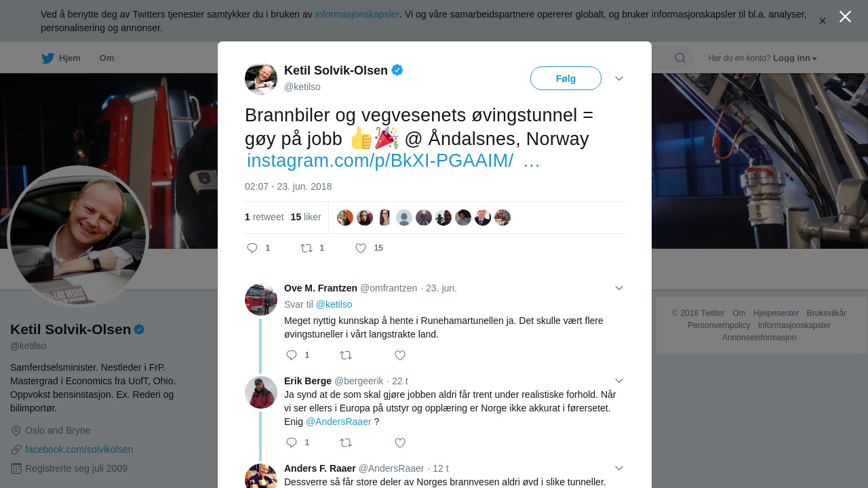This screenshot has width=868, height=488.
Task: Click the first liker avatar thumbnail
Action: point(345,218)
